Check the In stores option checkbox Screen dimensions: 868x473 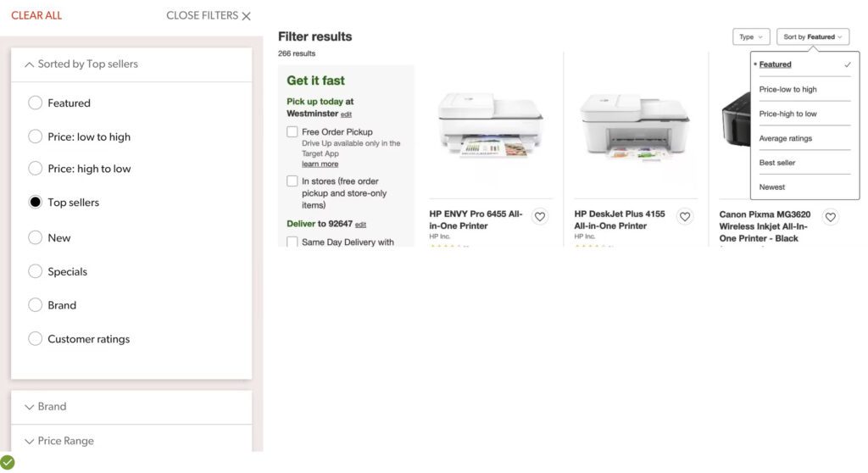[292, 181]
